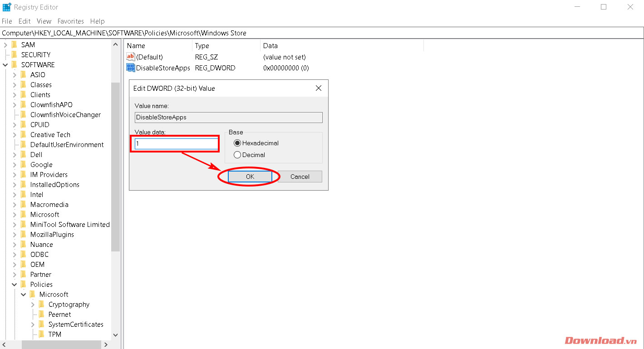Screen dimensions: 644x349
Task: Collapse the Policies key
Action: [15, 285]
